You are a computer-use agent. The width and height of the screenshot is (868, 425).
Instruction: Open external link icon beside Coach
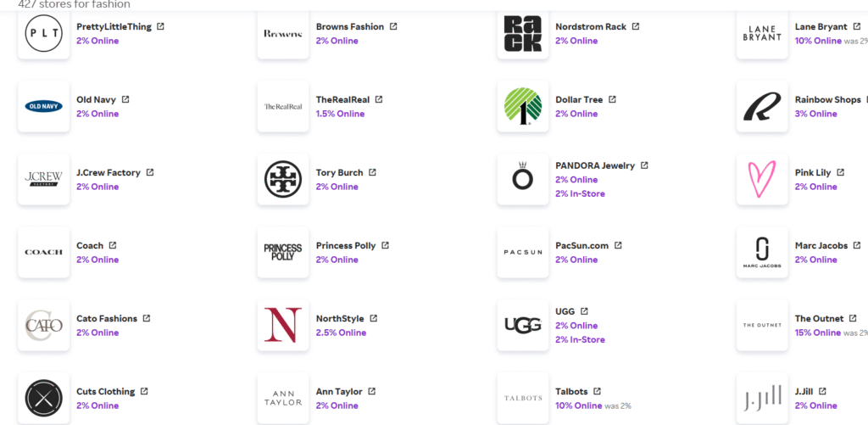(113, 245)
